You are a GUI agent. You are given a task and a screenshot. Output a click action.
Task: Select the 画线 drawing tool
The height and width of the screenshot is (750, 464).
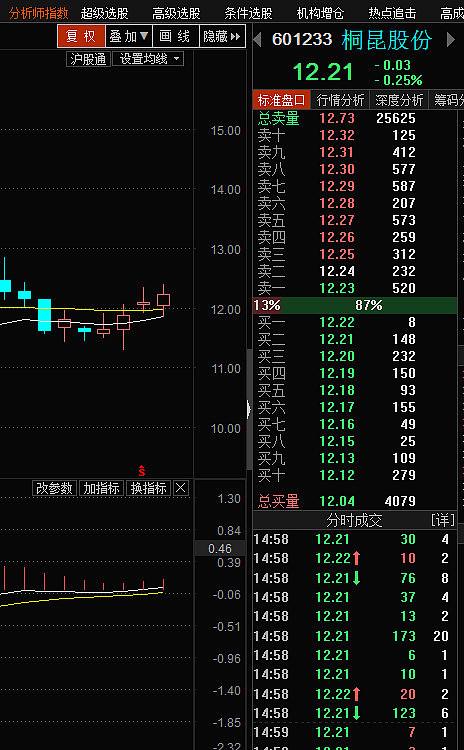pos(175,36)
